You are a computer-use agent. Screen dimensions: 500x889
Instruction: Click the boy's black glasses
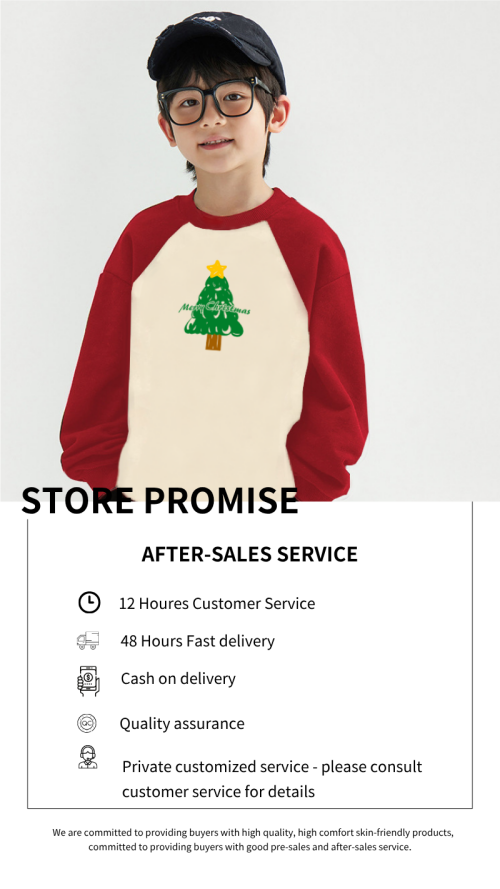click(214, 101)
